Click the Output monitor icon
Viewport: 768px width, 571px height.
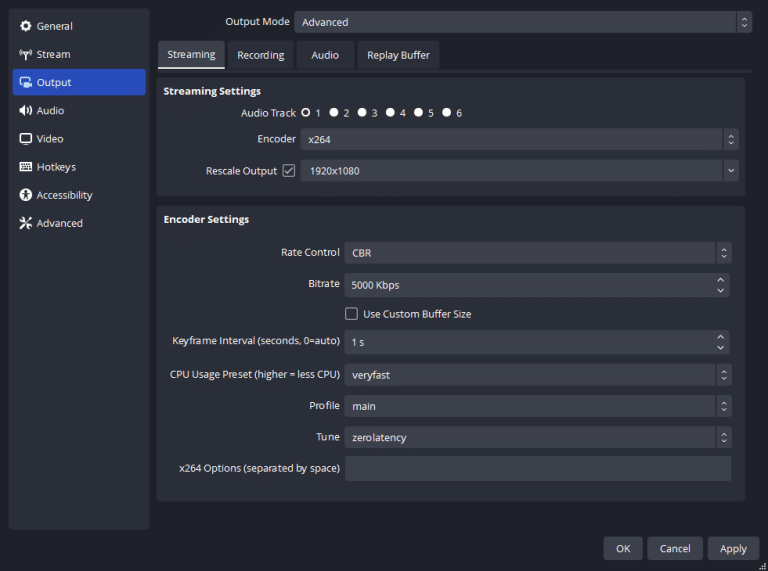25,82
